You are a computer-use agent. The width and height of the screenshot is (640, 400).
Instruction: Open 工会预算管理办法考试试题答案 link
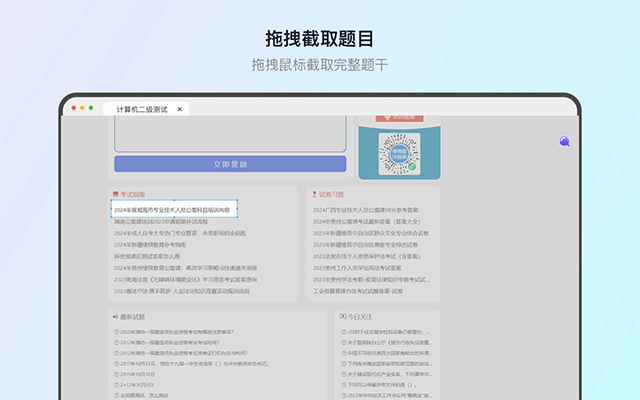(358, 291)
